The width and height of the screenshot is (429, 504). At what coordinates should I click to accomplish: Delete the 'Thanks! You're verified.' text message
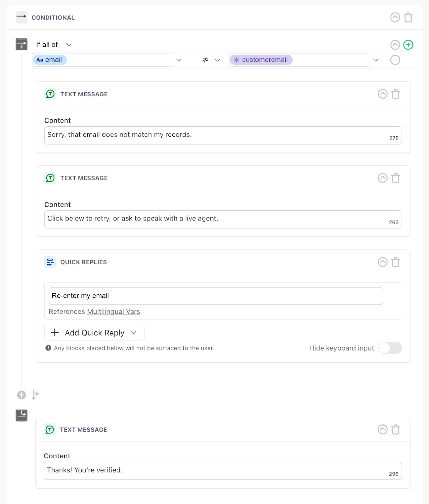tap(395, 430)
